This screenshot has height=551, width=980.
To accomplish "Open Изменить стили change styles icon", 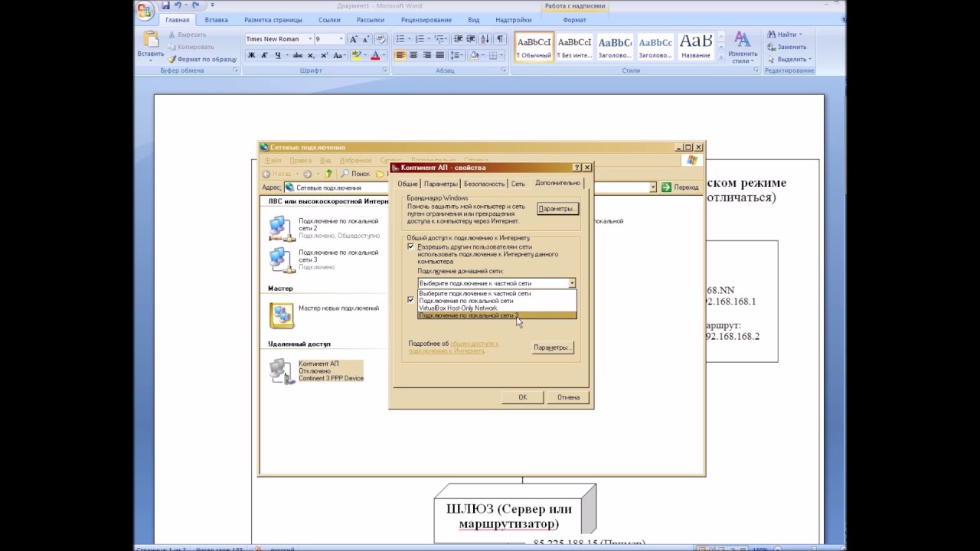I will tap(742, 47).
